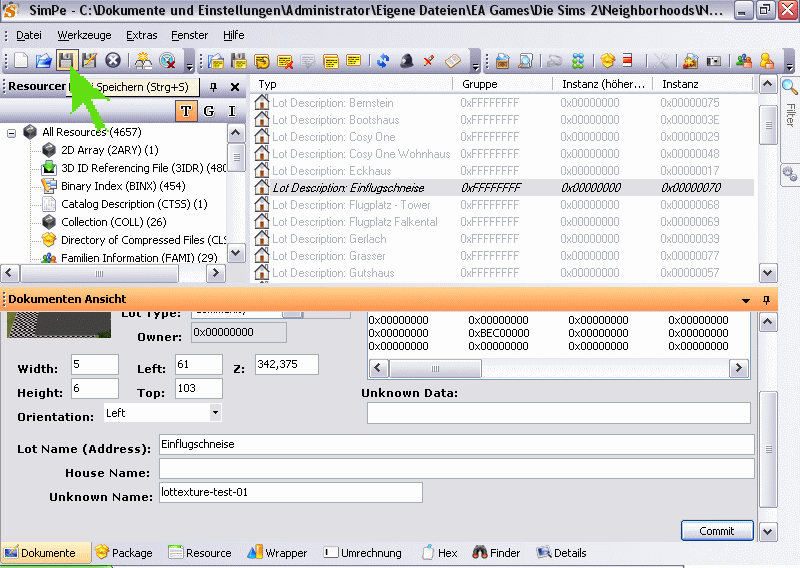Open the Werkzeuge menu
The image size is (800, 568).
tap(84, 35)
